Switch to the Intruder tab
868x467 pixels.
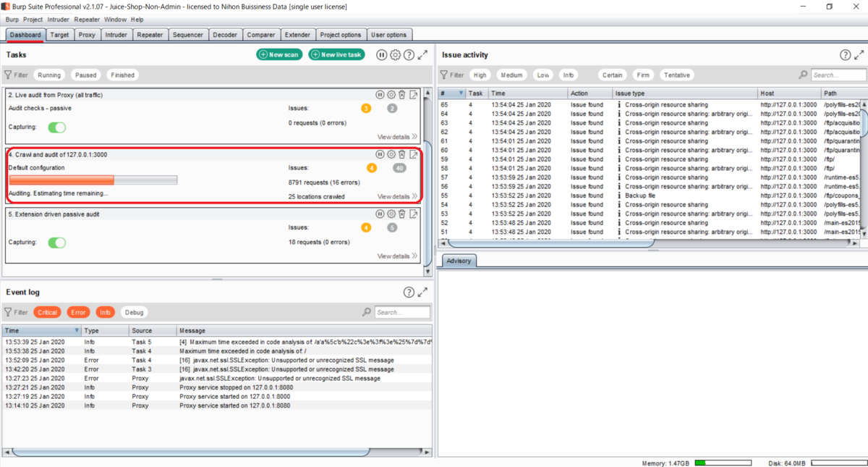(116, 35)
